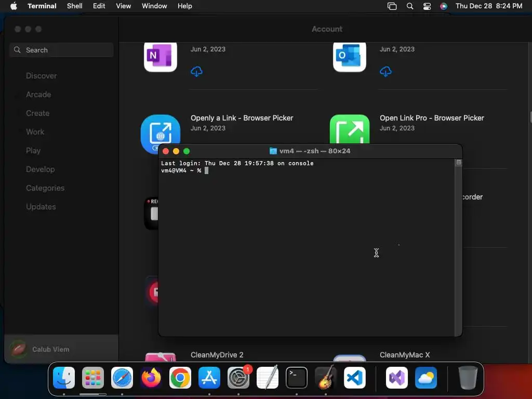Open Terminal from the Dock

tap(297, 378)
